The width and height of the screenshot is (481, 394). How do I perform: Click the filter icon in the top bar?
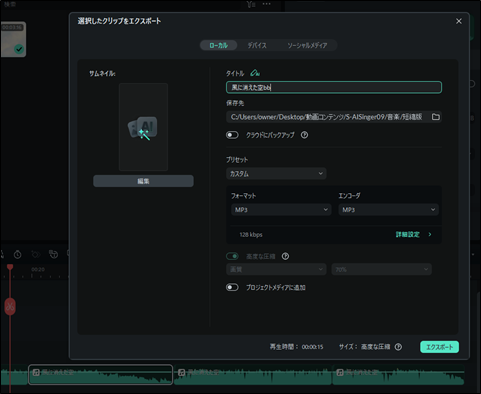(x=251, y=4)
